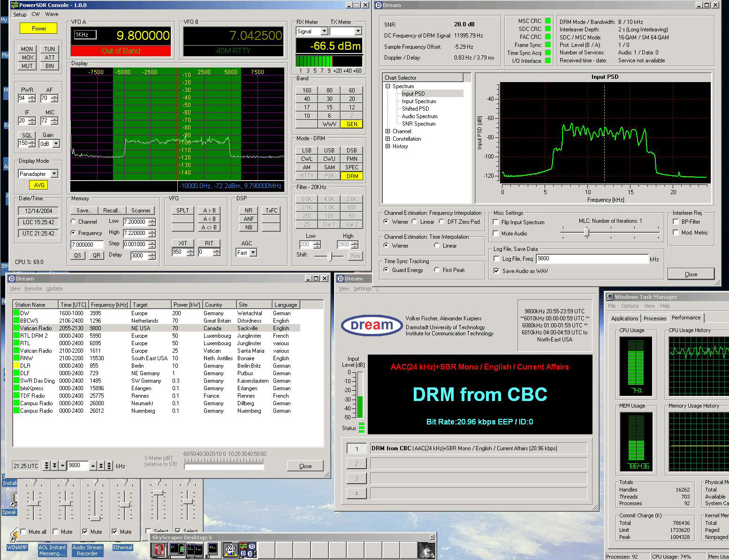Screen dimensions: 729x560
Task: Select Linear under Time Interpolation
Action: pyautogui.click(x=437, y=246)
